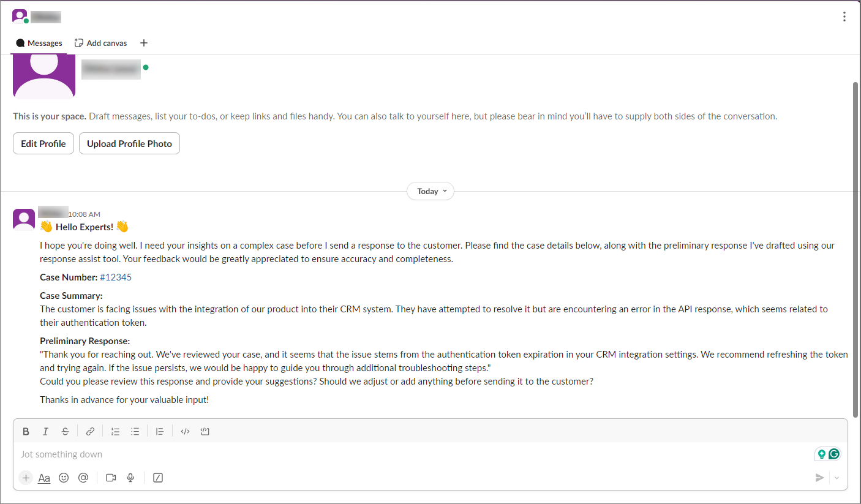Record a video clip

click(x=111, y=478)
